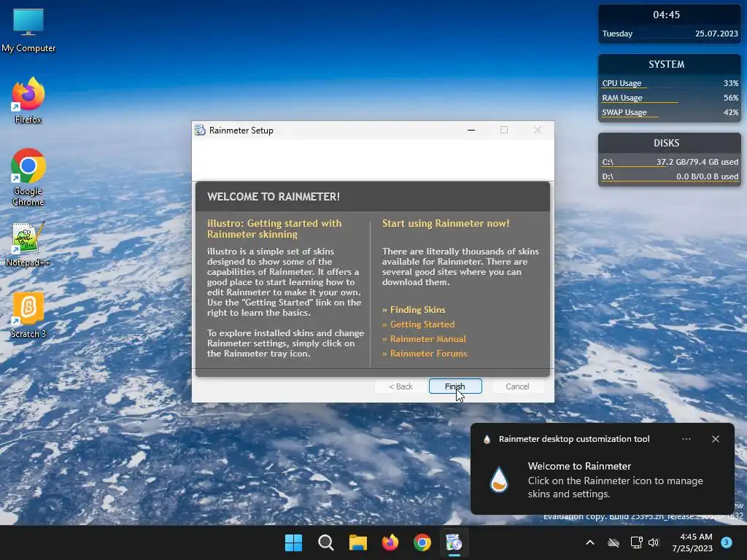Image resolution: width=747 pixels, height=560 pixels.
Task: Show hidden tray icons chevron
Action: click(x=589, y=542)
